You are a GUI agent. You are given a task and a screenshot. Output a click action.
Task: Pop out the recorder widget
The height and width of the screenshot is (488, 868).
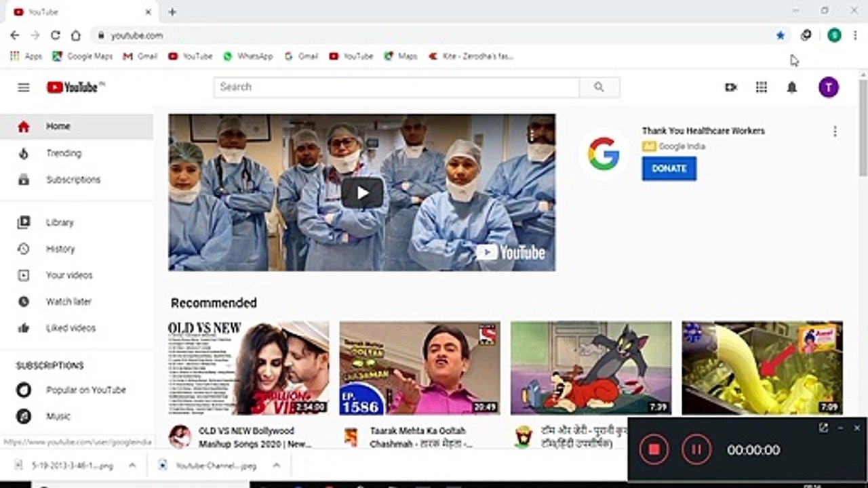pyautogui.click(x=823, y=428)
